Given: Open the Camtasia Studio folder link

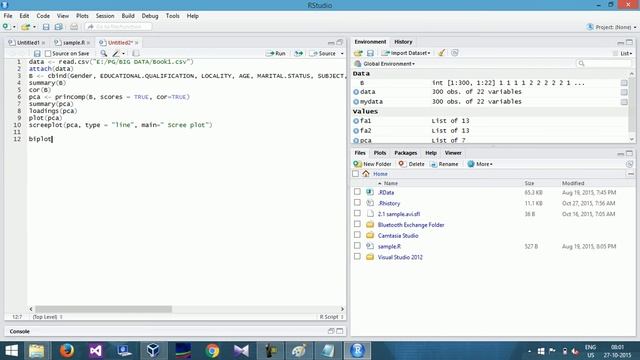Looking at the screenshot, I should pos(398,236).
